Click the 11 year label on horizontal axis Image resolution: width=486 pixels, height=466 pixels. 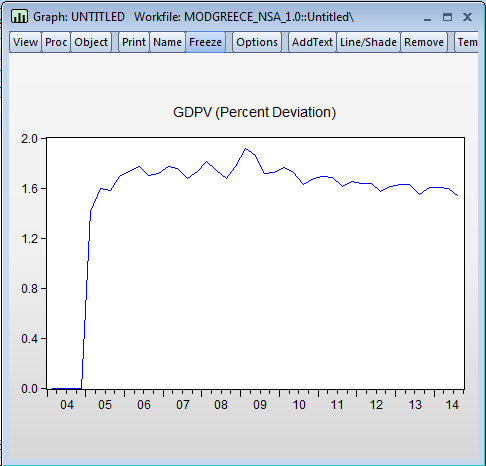(x=337, y=405)
